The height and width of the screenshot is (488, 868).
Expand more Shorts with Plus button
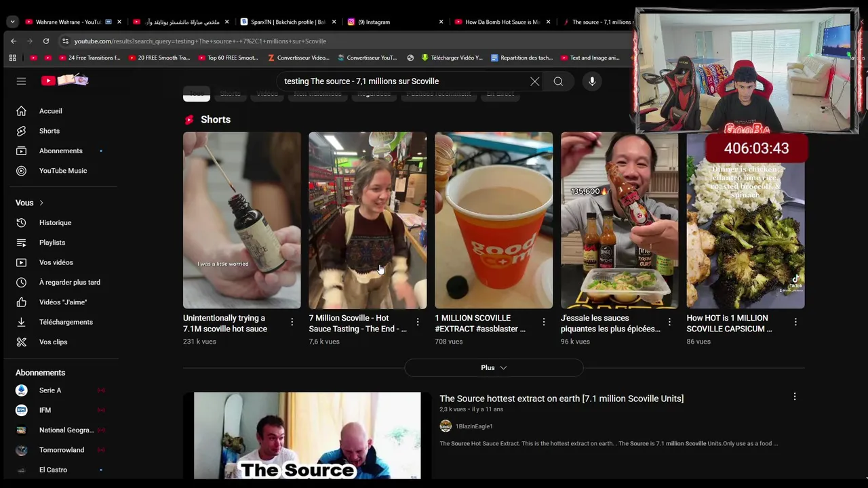pos(494,367)
